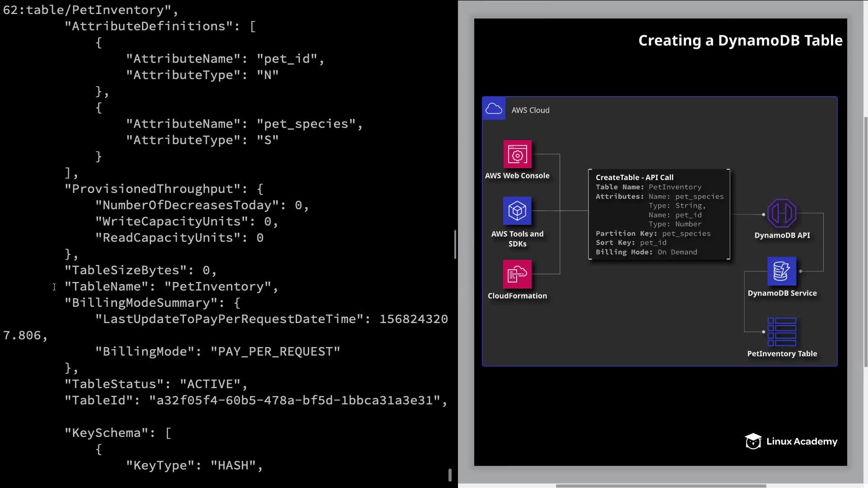
Task: Click the PetInventory Table icon
Action: tap(782, 332)
